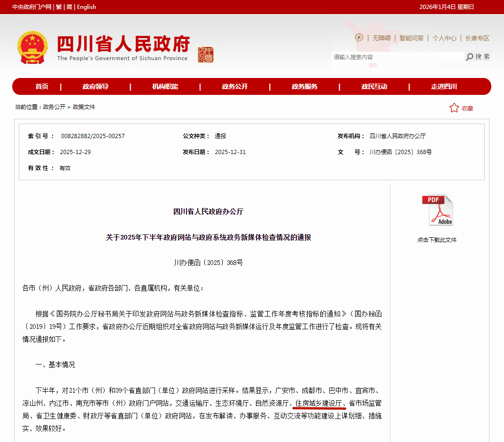
Task: Click the Adobe PDF download icon
Action: click(437, 210)
